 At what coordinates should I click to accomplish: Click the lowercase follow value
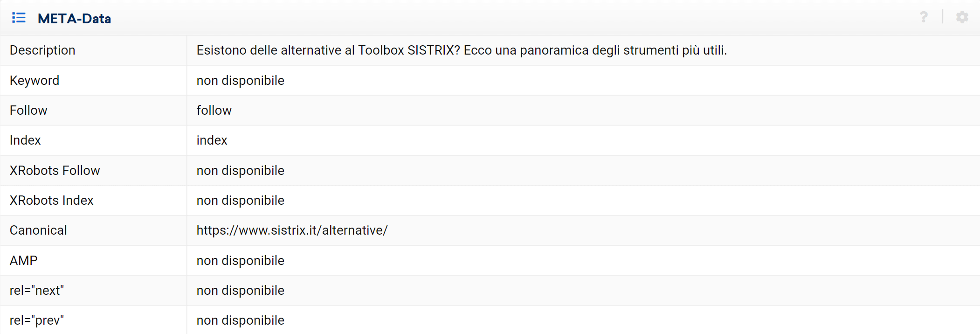tap(214, 111)
